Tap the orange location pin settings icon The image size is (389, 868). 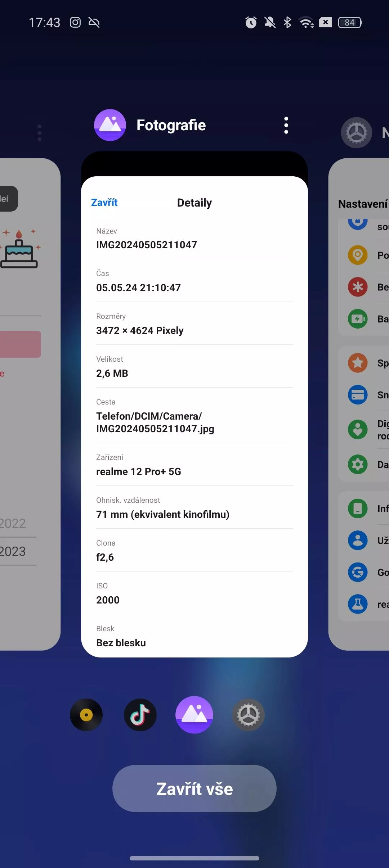[x=358, y=255]
